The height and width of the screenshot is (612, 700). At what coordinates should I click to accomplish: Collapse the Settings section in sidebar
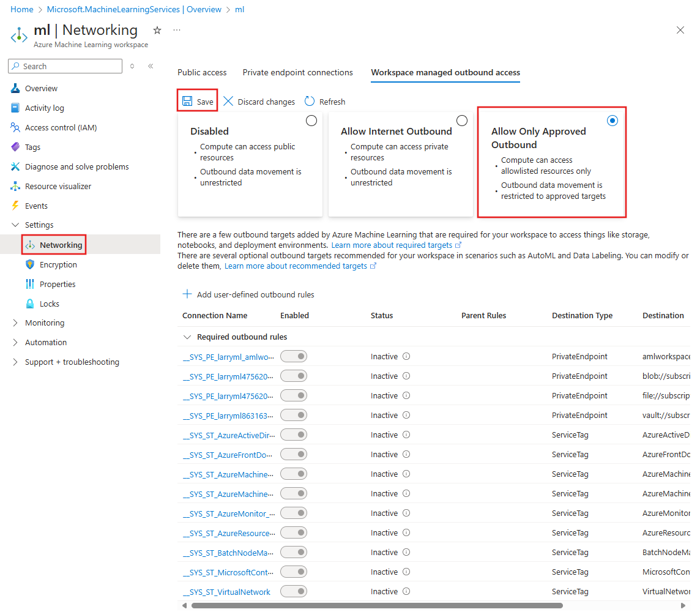coord(16,225)
